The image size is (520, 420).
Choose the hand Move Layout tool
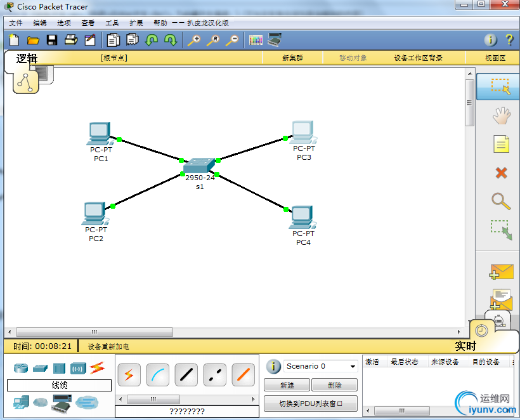[x=501, y=115]
